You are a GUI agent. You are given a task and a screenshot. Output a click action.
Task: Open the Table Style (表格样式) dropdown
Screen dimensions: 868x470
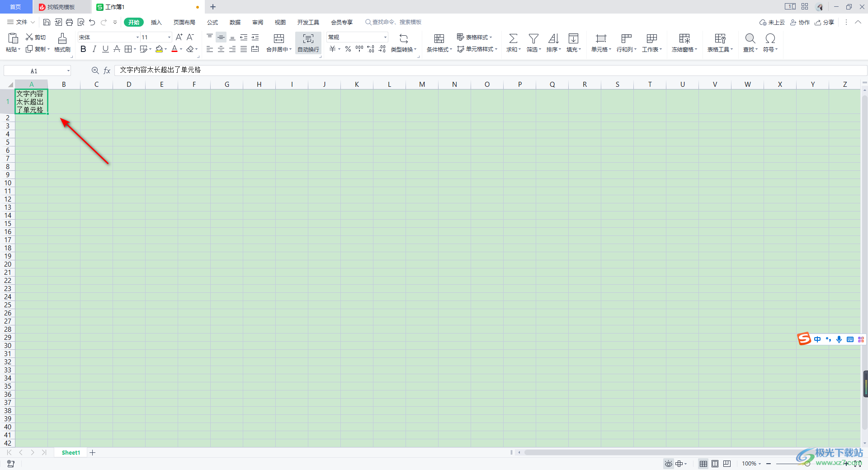pos(474,37)
